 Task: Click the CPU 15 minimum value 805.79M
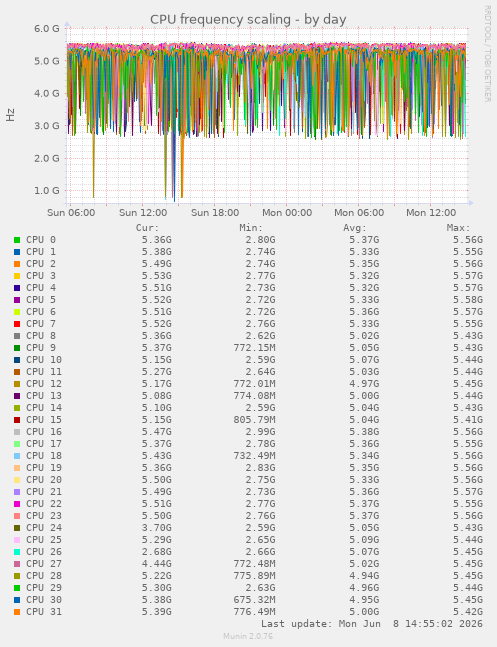tap(254, 420)
